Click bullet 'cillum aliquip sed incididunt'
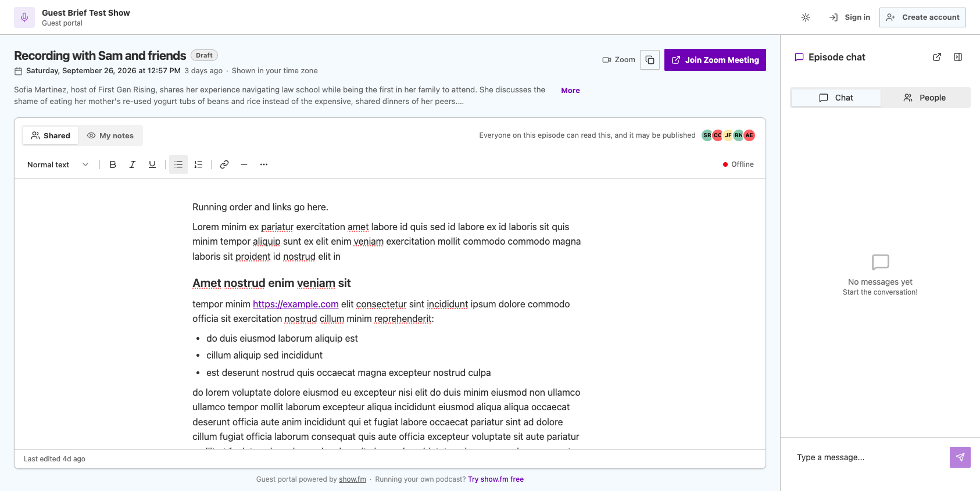Screen dimensions: 980x491 tap(264, 355)
